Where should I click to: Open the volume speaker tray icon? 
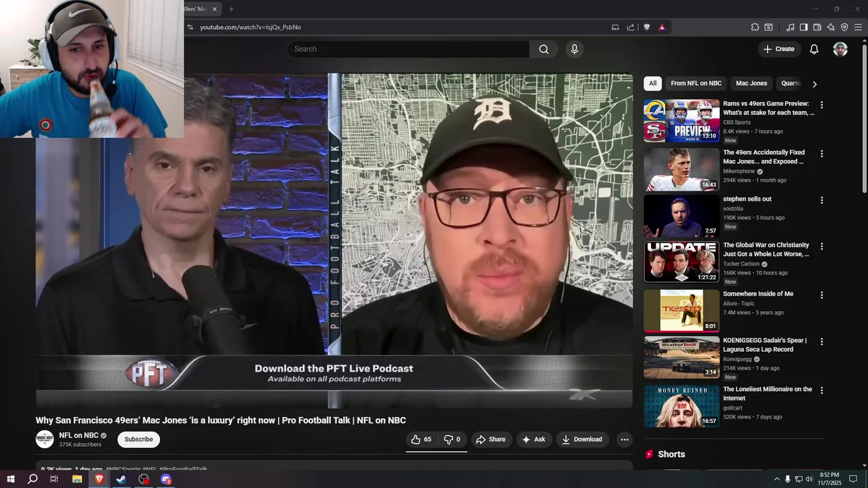pyautogui.click(x=809, y=479)
